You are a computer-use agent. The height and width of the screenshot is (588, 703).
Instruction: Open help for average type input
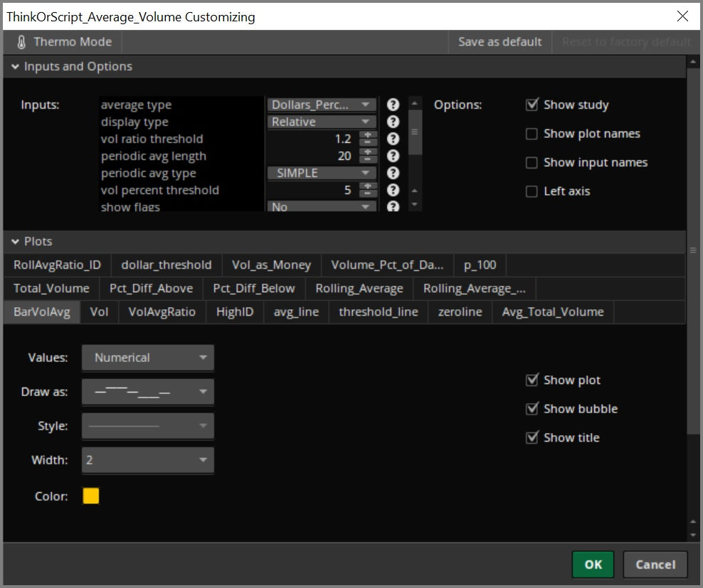tap(393, 105)
